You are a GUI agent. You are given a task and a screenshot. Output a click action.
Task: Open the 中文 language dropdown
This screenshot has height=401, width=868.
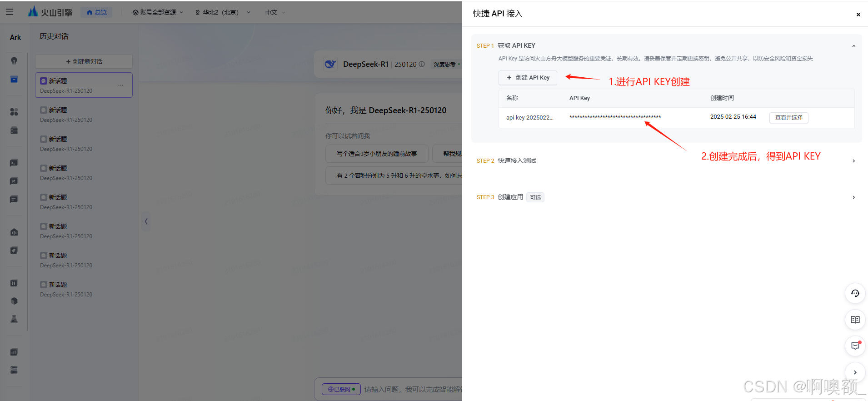click(x=275, y=12)
